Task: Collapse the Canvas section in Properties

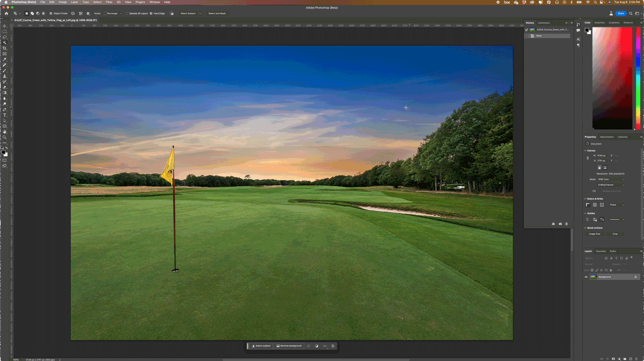Action: pos(586,150)
